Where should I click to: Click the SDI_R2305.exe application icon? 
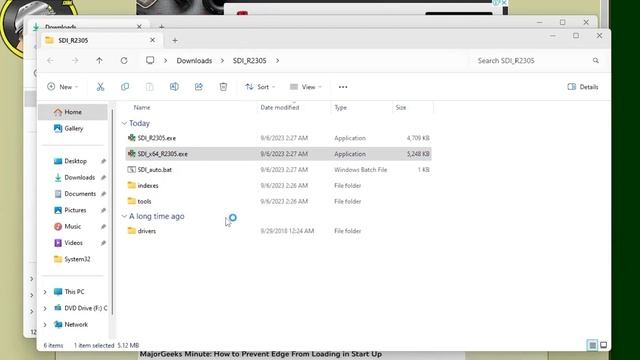[x=131, y=138]
